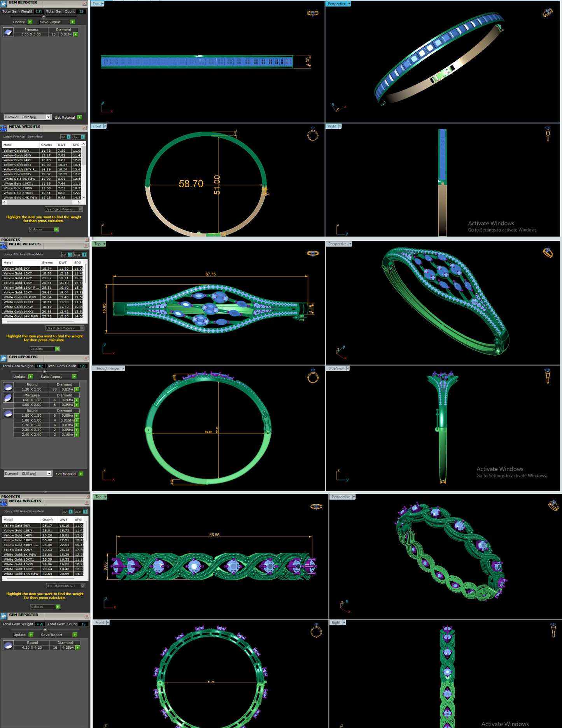Click Metal Weights scale icon above 25.17 table

click(4, 502)
